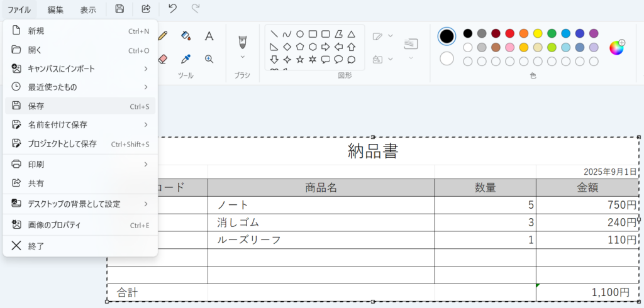Image resolution: width=644 pixels, height=308 pixels.
Task: Click the Brush tool icon
Action: click(x=242, y=41)
